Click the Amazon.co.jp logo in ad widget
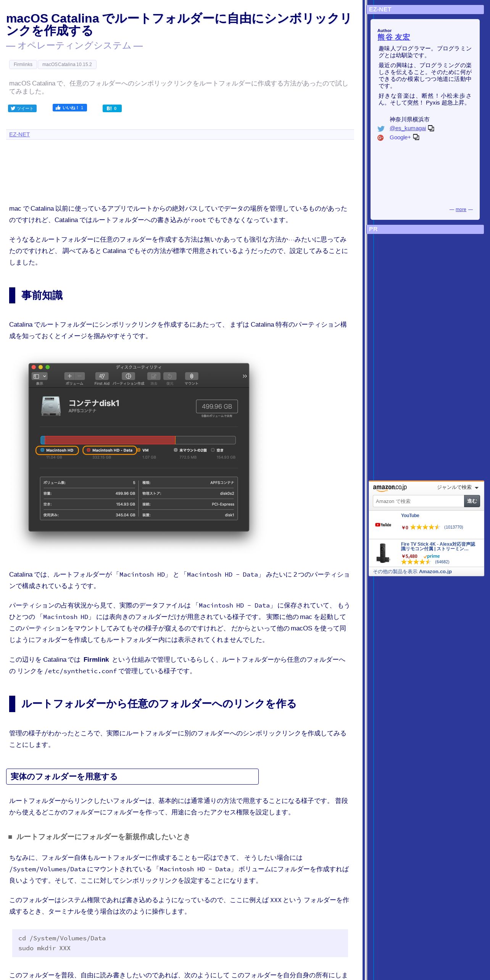 coord(390,487)
